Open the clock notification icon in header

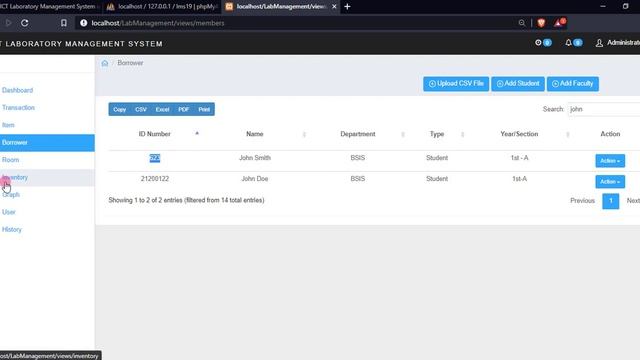(538, 42)
